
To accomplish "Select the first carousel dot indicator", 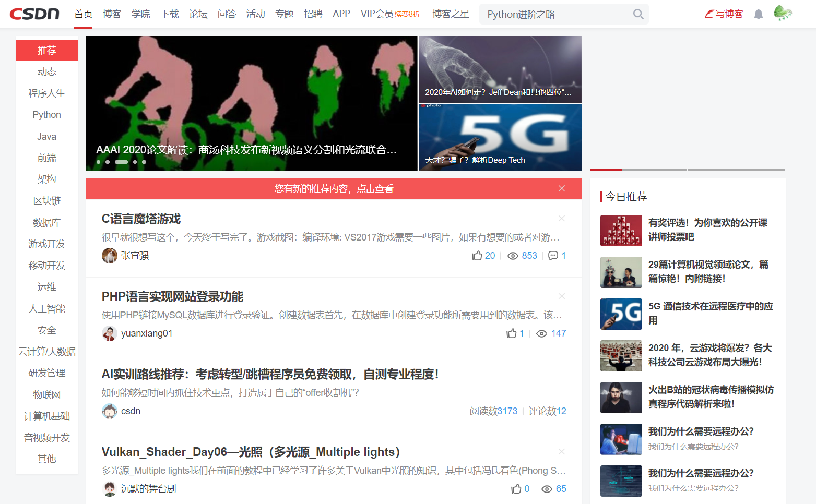I will click(x=98, y=162).
